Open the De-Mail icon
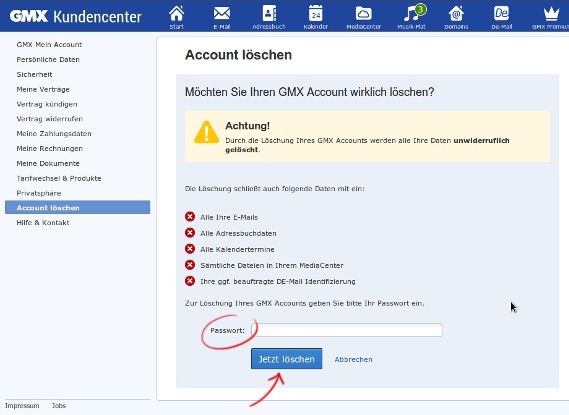The width and height of the screenshot is (569, 415). pyautogui.click(x=502, y=17)
